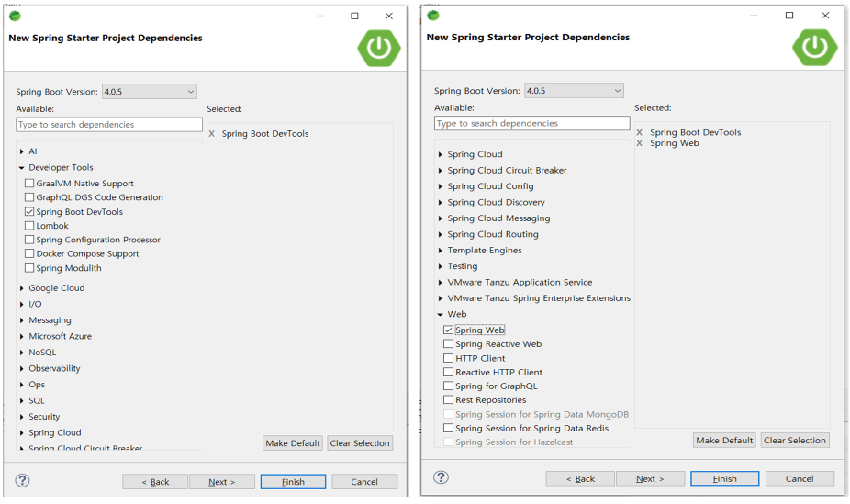850x504 pixels.
Task: Click Next in the right dialog
Action: click(650, 478)
